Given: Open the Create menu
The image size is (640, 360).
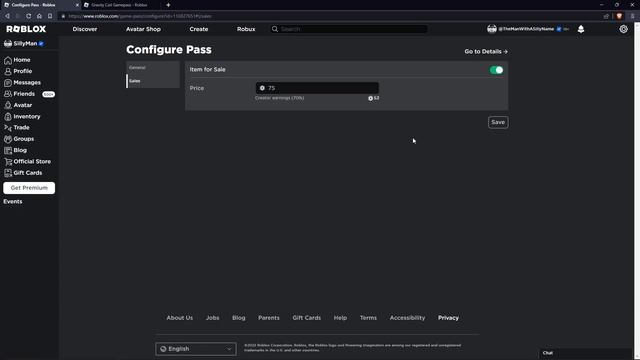Looking at the screenshot, I should (199, 29).
